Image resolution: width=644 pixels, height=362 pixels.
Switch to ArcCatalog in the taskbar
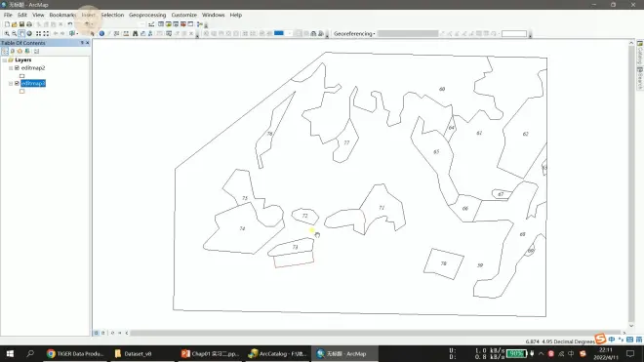click(x=278, y=353)
